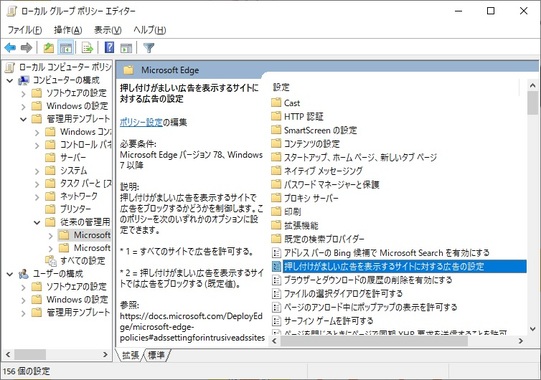Open the 印刷 folder

[x=286, y=212]
